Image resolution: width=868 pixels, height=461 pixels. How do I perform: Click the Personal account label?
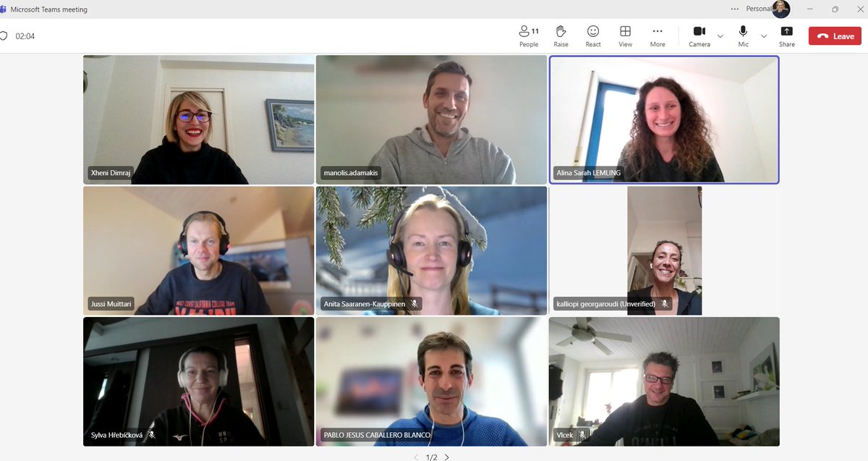[x=757, y=9]
